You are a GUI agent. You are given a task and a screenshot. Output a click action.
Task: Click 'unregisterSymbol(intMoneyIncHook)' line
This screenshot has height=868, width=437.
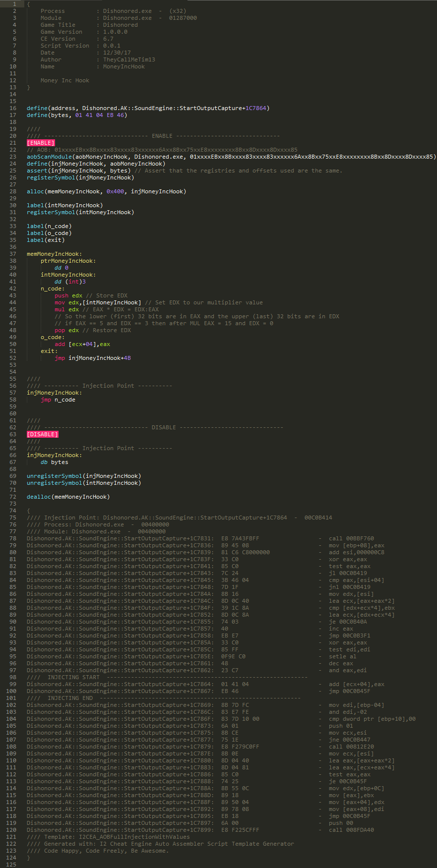[84, 483]
